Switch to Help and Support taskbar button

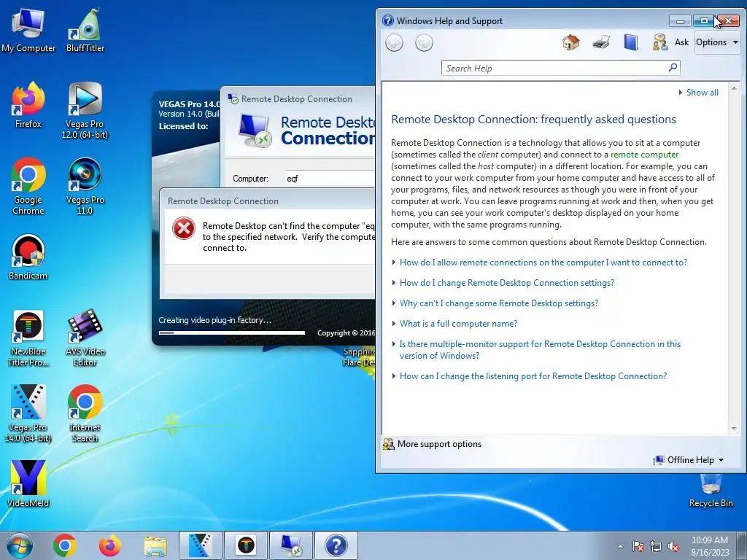click(336, 545)
